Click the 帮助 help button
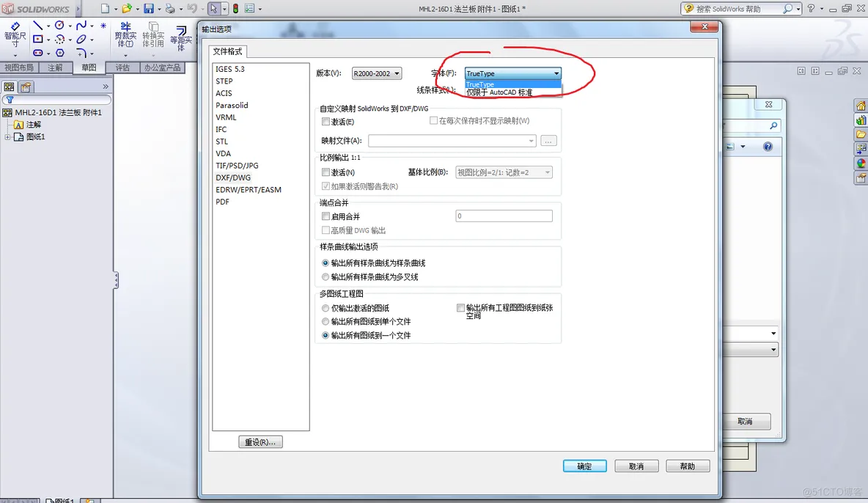 pyautogui.click(x=688, y=466)
